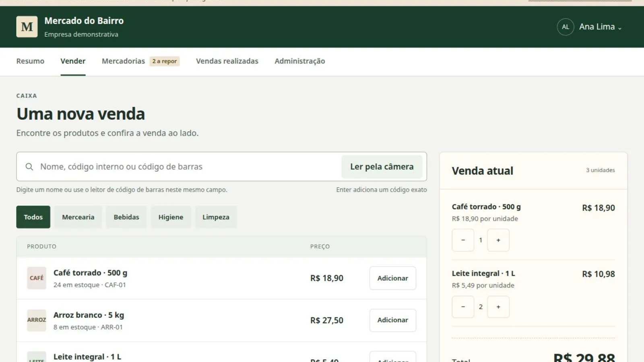This screenshot has width=644, height=362.
Task: Add Arroz branco 5 kg to sale
Action: tap(393, 320)
